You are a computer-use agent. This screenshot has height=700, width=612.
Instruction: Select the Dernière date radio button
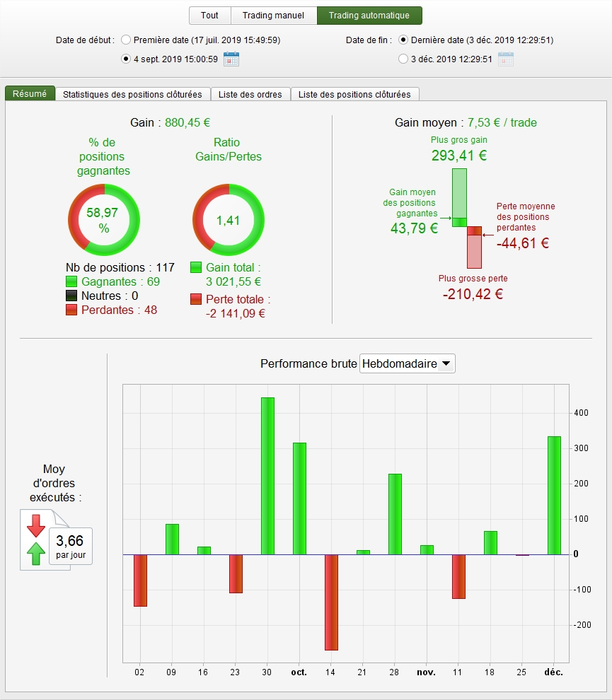[x=403, y=40]
